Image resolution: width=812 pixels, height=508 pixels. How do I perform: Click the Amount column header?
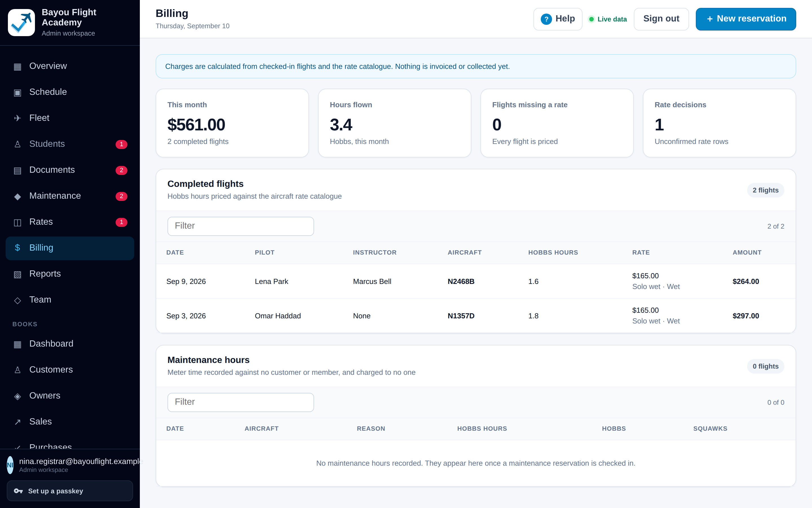[747, 252]
